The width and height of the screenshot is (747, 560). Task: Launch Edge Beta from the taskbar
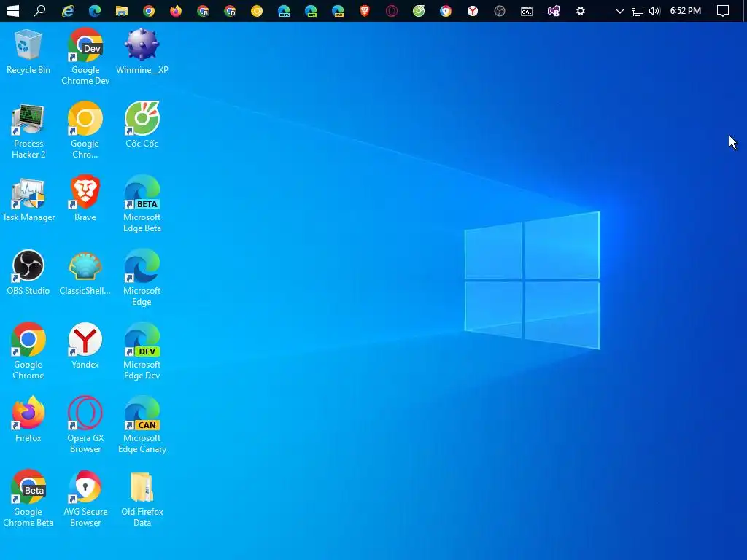(x=284, y=10)
